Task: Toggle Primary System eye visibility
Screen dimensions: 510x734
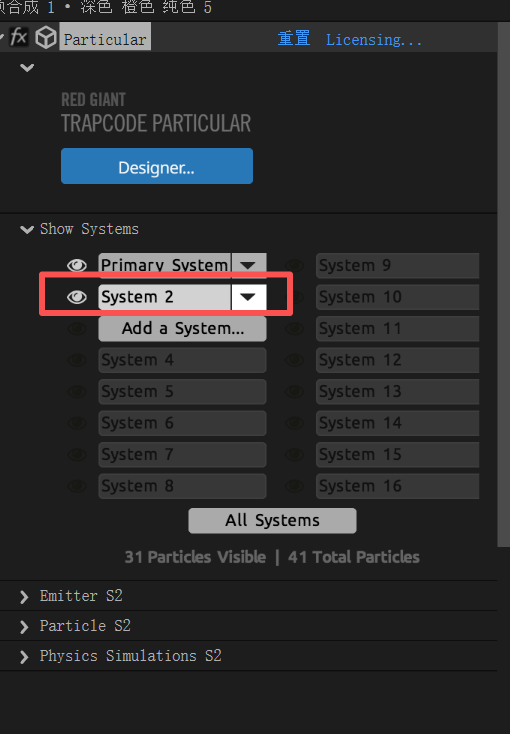Action: point(77,265)
